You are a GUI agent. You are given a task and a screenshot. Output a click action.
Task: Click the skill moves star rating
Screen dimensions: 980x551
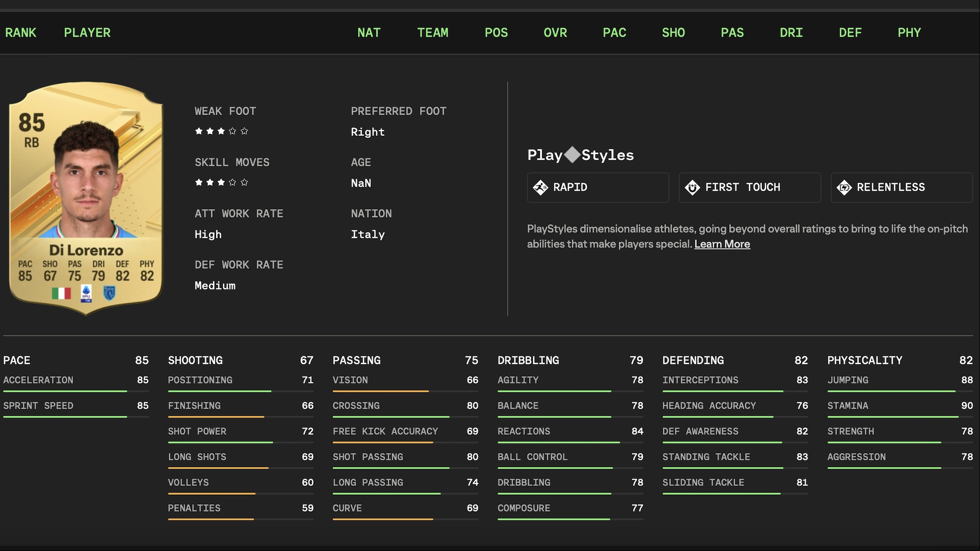tap(221, 182)
